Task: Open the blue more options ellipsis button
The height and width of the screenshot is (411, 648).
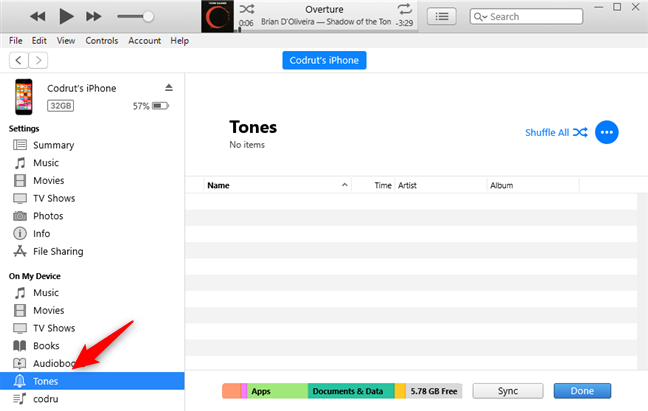Action: [606, 132]
